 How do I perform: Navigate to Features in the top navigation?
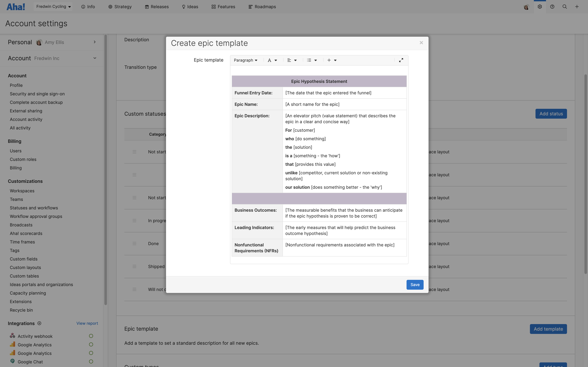(226, 7)
